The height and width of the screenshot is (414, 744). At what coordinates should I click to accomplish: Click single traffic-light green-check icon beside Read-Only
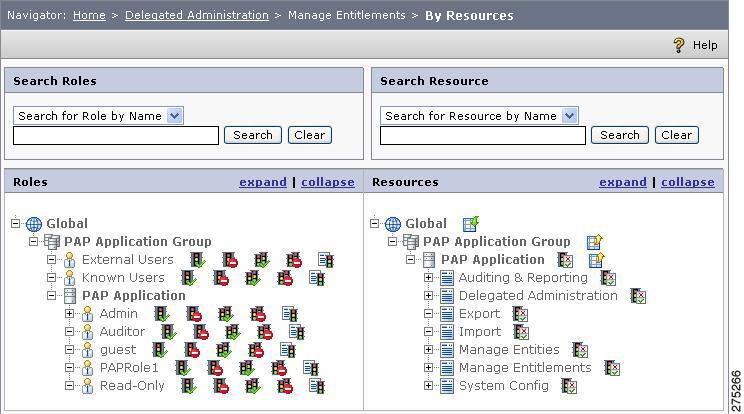click(189, 386)
